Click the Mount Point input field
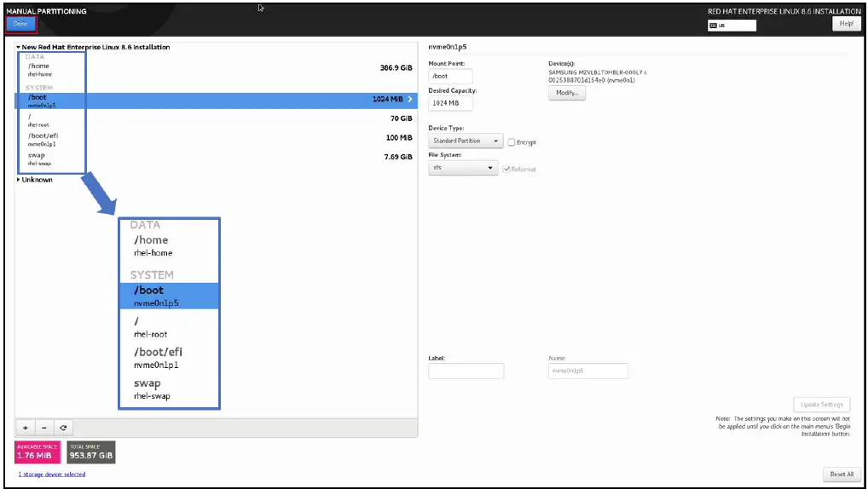The height and width of the screenshot is (495, 868). pos(450,77)
